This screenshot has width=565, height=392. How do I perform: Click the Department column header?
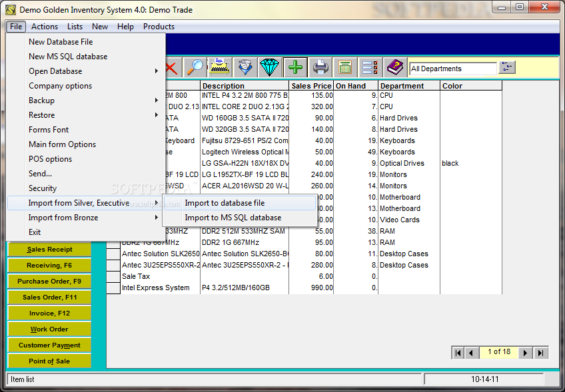coord(409,86)
